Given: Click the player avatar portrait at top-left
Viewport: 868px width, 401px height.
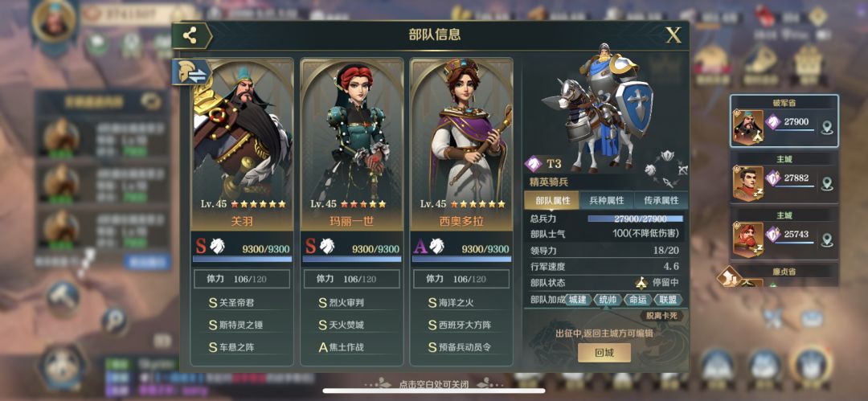Looking at the screenshot, I should tap(54, 23).
